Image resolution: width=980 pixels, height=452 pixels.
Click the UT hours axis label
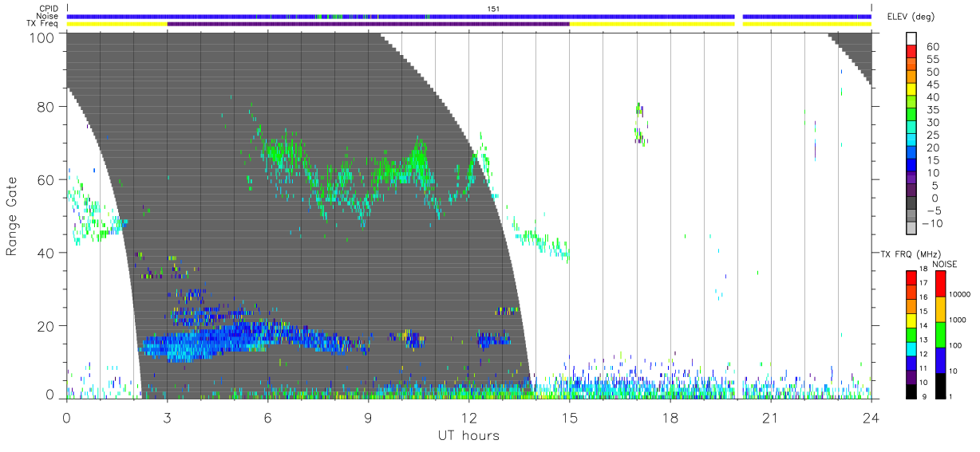pyautogui.click(x=468, y=436)
